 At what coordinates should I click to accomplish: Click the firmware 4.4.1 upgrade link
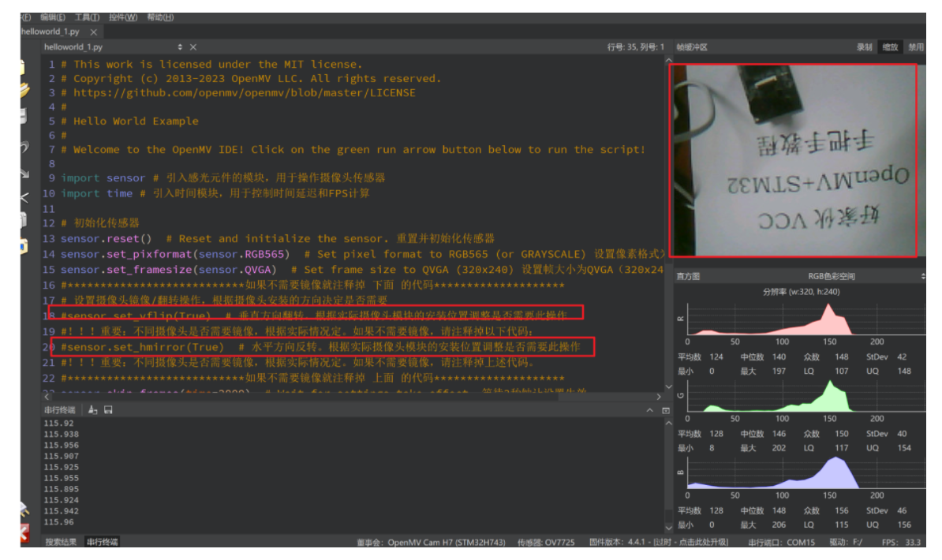point(659,542)
